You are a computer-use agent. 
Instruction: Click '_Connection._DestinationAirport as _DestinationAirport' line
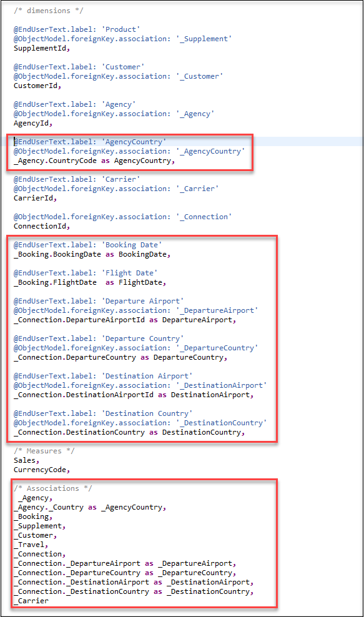pos(134,583)
